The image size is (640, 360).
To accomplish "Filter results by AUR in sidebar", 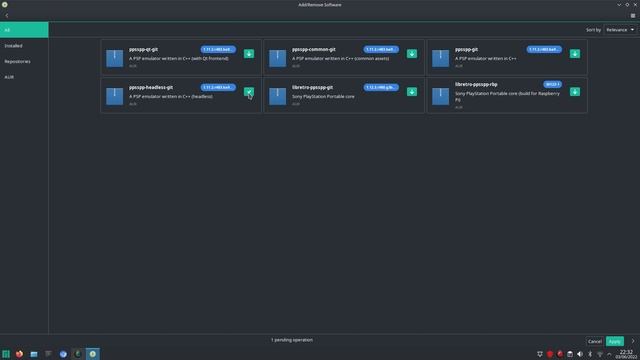I will [x=24, y=77].
